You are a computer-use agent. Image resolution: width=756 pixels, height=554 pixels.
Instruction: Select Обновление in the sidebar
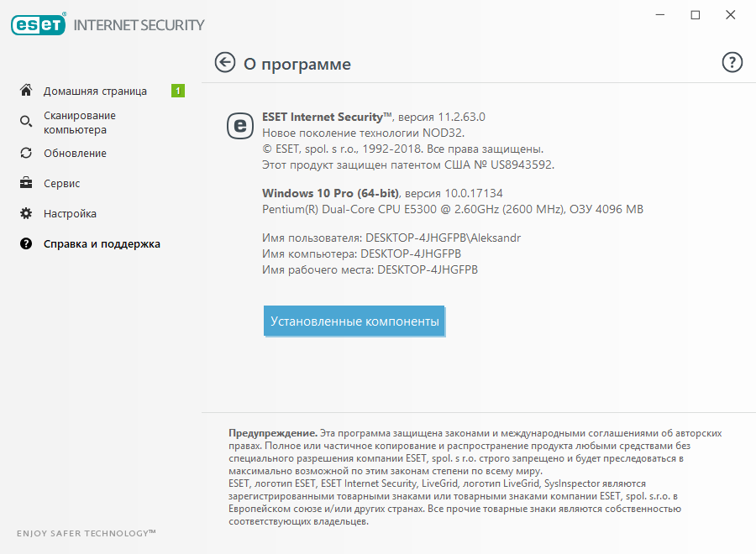76,154
